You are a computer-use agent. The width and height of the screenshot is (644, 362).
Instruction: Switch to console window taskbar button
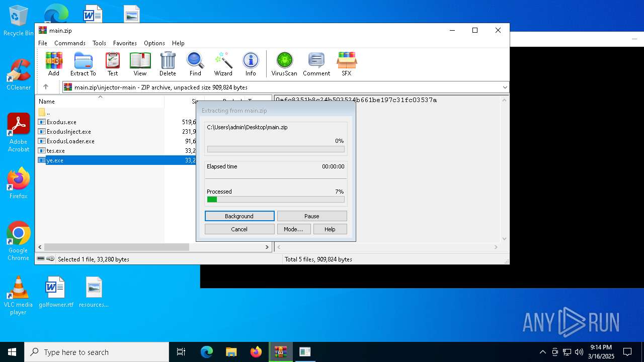(305, 352)
